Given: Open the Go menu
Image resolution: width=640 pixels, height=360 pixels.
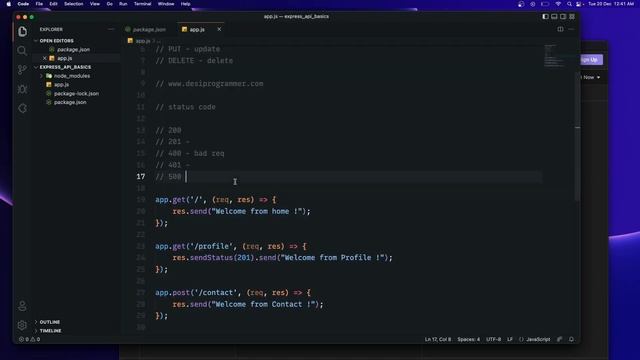Looking at the screenshot, I should pos(109,4).
